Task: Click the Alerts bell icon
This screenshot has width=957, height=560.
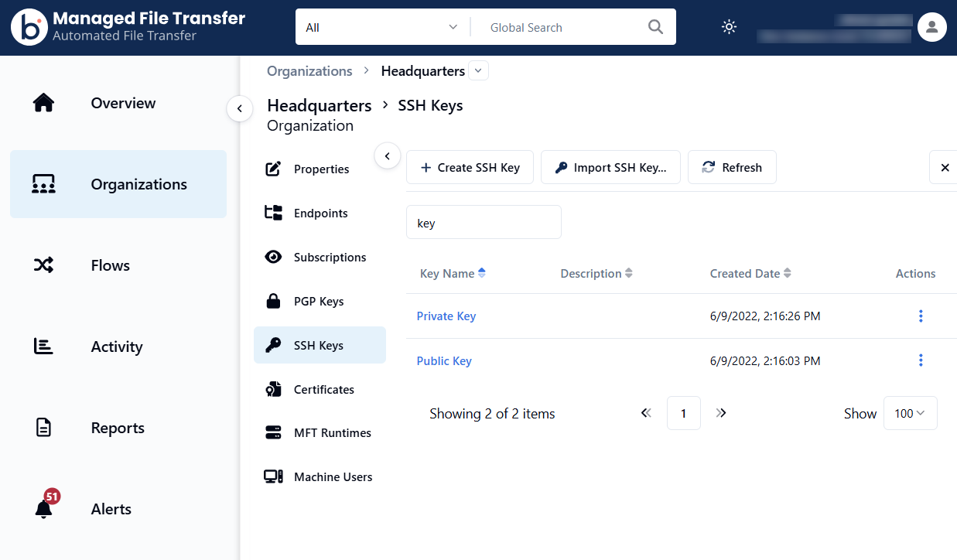Action: pos(43,510)
